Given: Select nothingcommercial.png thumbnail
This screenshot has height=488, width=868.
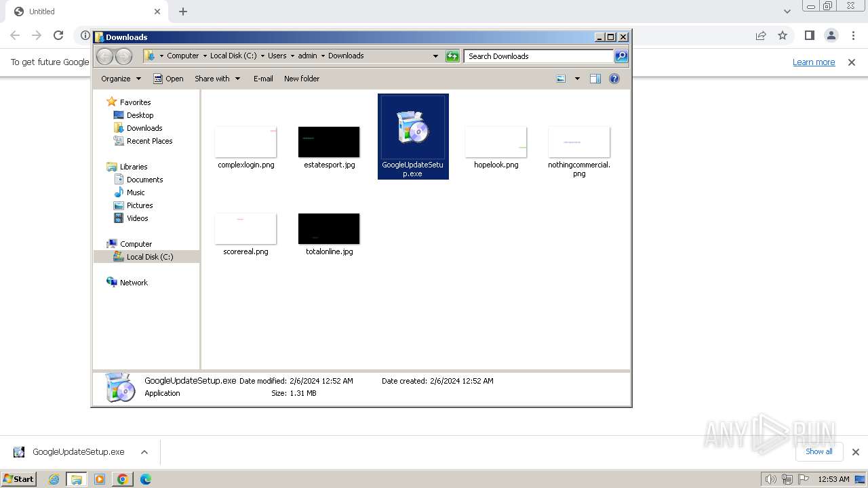Looking at the screenshot, I should pyautogui.click(x=579, y=142).
